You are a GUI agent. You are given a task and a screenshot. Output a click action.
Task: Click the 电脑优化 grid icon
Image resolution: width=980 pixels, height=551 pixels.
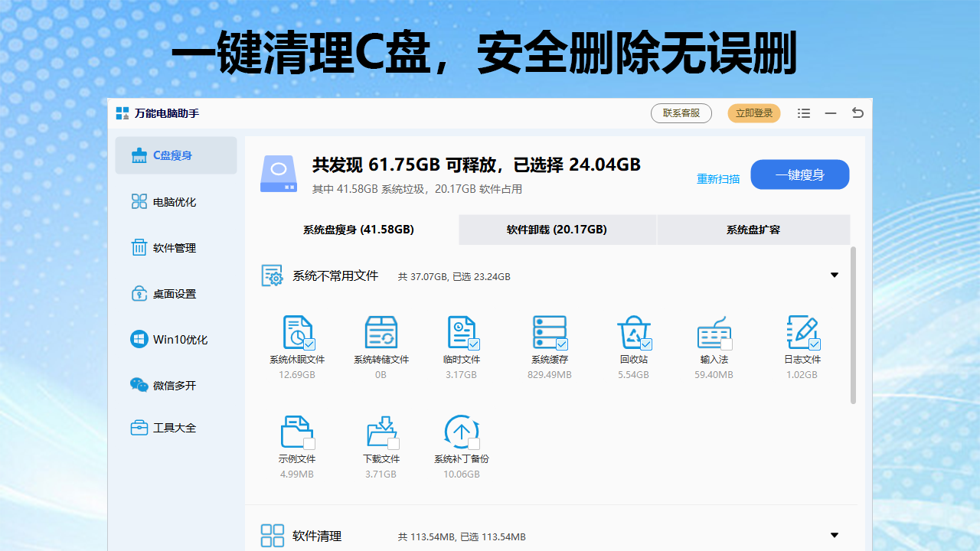(139, 201)
